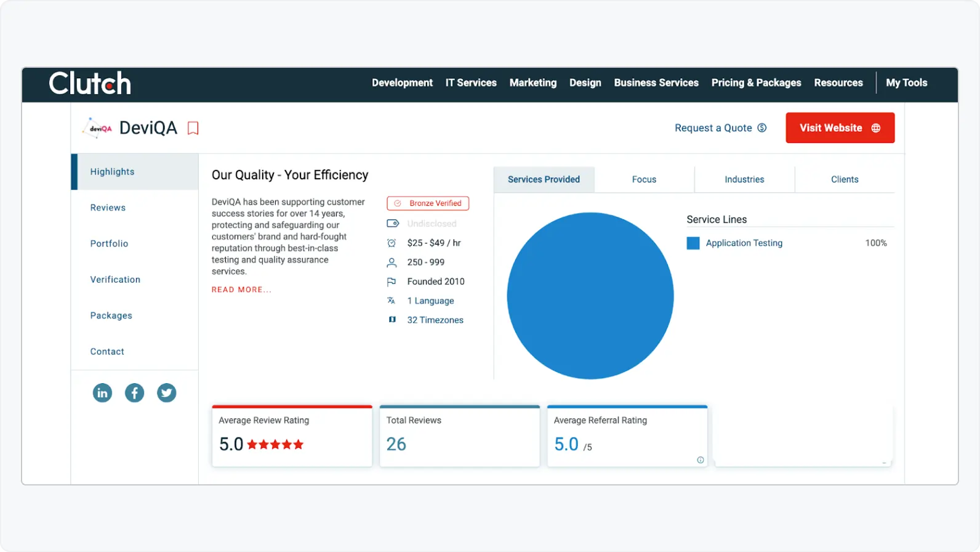
Task: Click the blue pie chart
Action: [x=590, y=296]
